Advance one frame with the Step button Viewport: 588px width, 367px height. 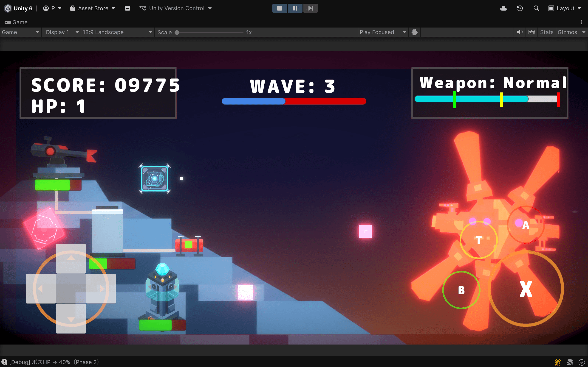tap(311, 8)
